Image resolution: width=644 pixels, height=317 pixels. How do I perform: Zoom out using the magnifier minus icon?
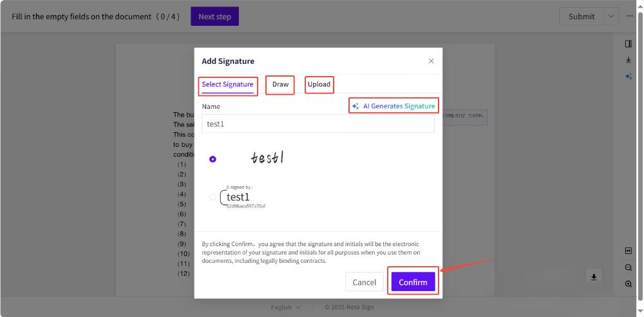[x=629, y=267]
